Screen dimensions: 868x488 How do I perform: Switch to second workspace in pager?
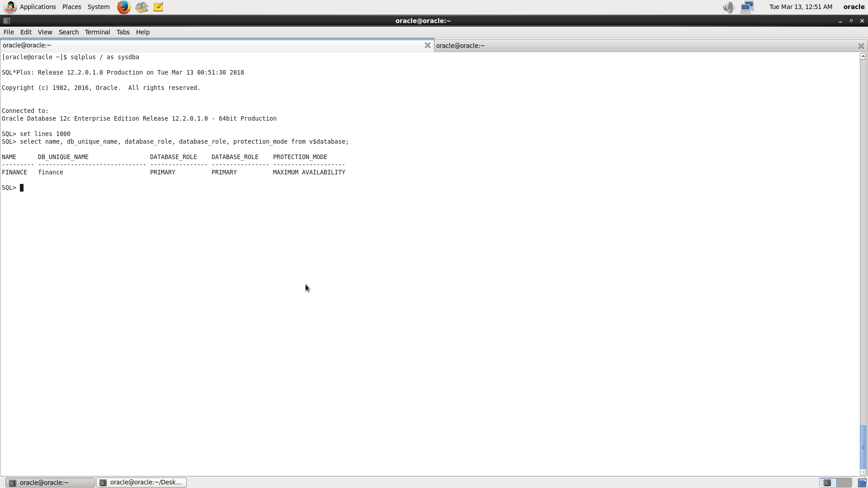tap(844, 483)
